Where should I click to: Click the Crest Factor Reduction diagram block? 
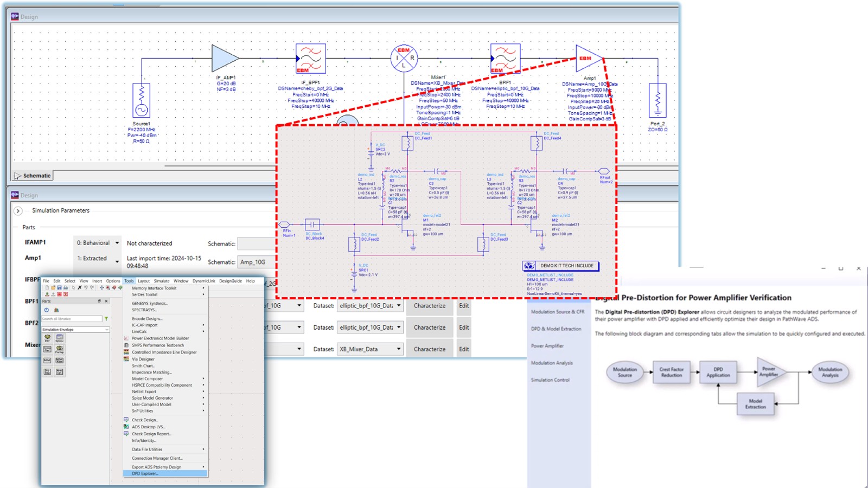click(x=672, y=373)
